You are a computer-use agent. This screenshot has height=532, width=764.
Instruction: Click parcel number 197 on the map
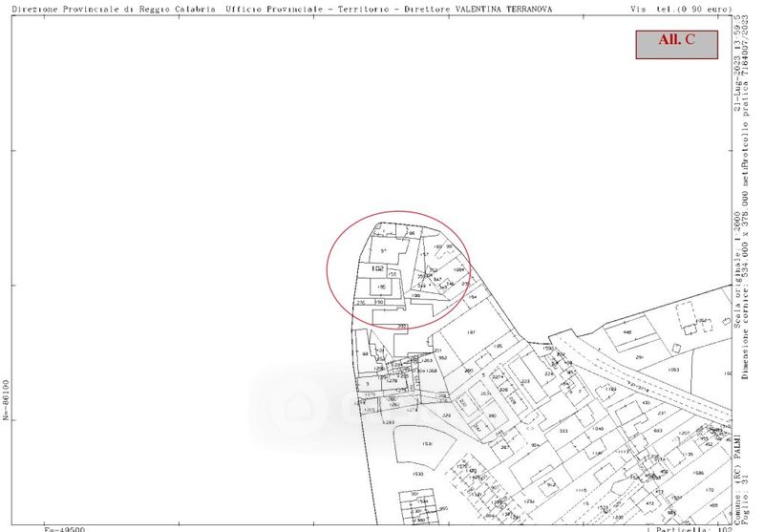pyautogui.click(x=471, y=332)
